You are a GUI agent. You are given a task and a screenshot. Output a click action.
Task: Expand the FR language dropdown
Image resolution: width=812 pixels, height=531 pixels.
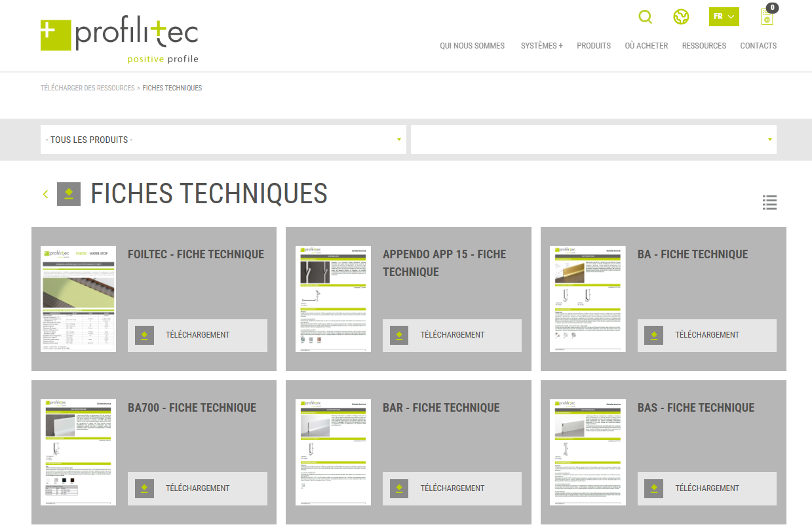click(x=724, y=17)
